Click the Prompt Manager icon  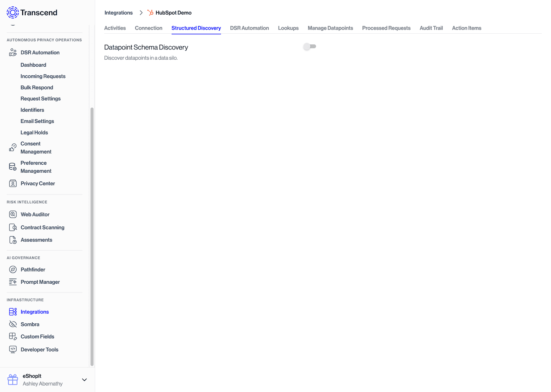coord(13,282)
